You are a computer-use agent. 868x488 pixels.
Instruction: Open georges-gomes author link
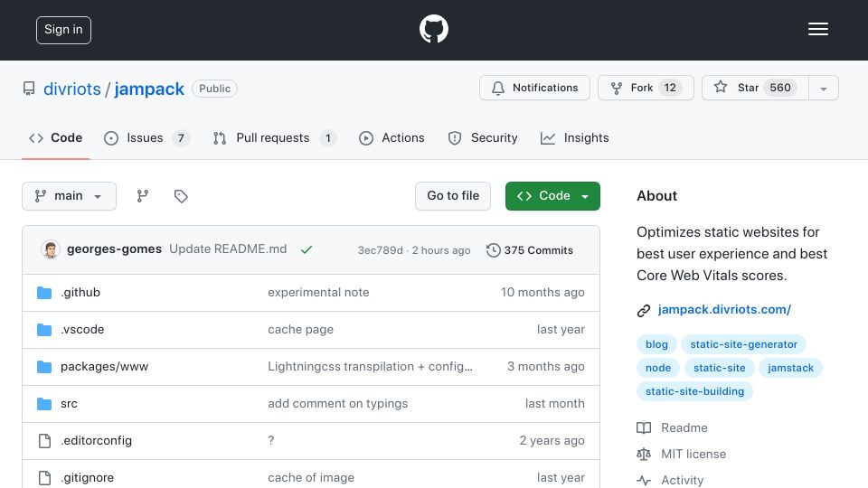pyautogui.click(x=114, y=249)
